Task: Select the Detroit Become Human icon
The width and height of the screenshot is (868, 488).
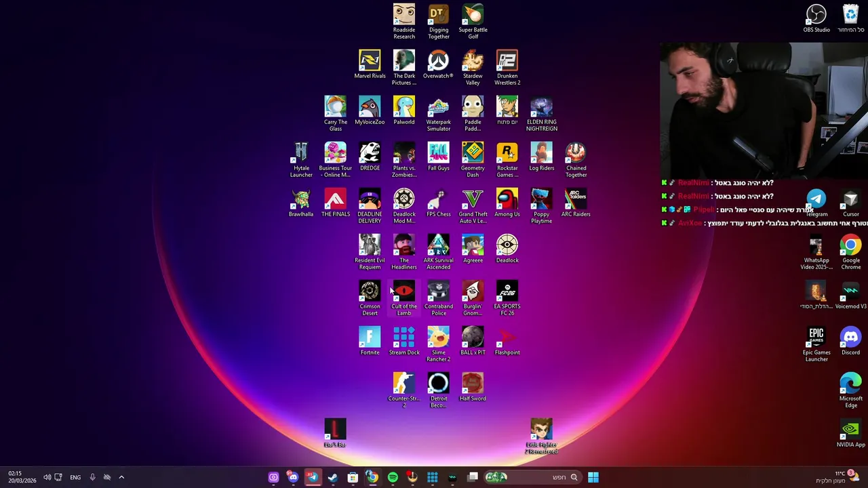Action: click(439, 390)
